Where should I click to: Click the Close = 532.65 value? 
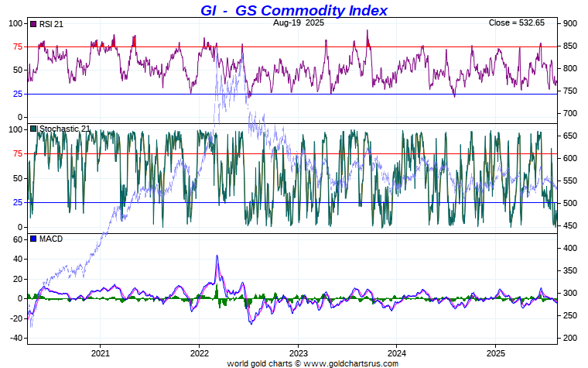coord(516,22)
